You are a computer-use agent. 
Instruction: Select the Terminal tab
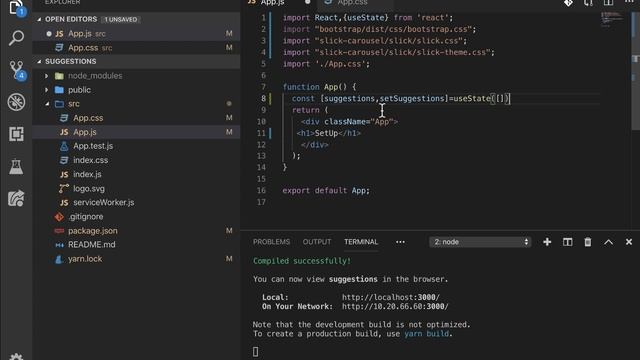click(361, 242)
